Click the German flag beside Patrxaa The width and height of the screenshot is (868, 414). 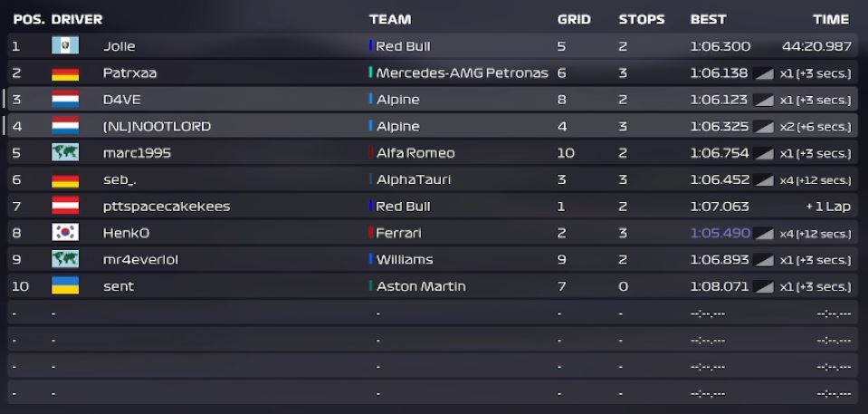65,72
